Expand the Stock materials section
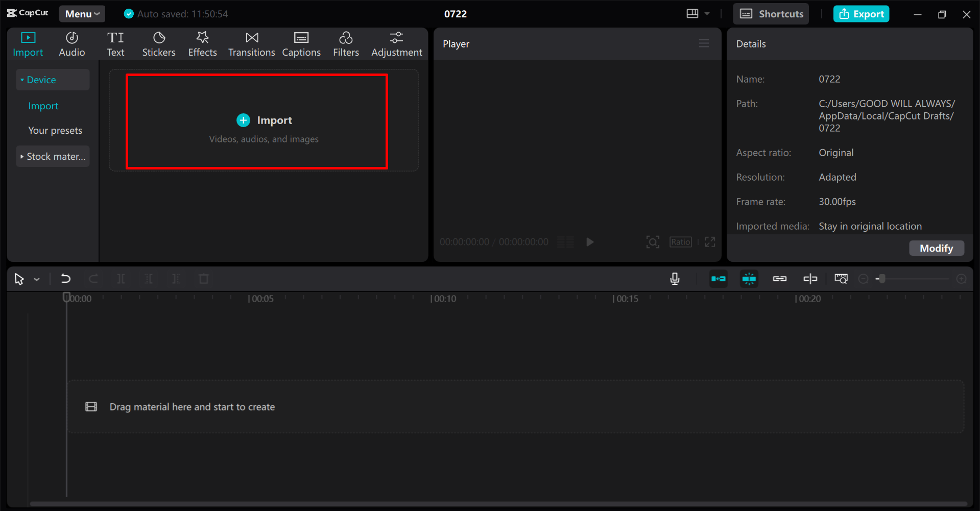980x511 pixels. (21, 156)
